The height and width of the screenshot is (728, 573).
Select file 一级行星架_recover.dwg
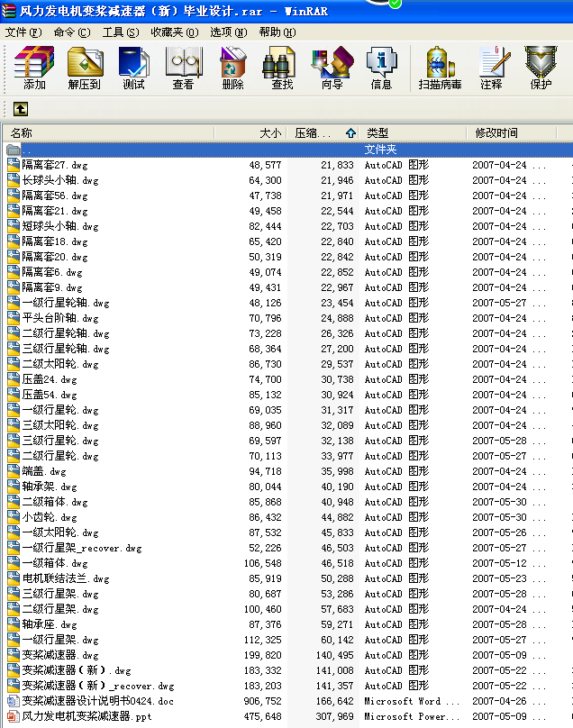coord(82,548)
